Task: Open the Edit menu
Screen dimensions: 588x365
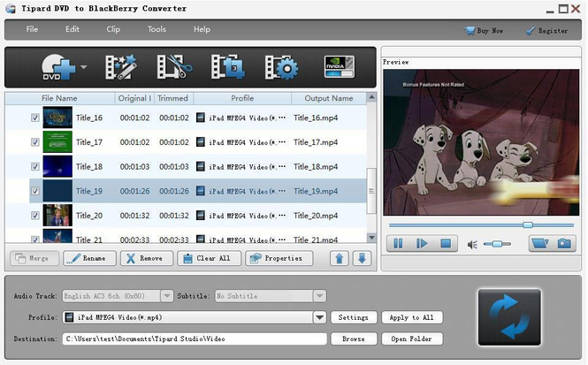Action: pyautogui.click(x=73, y=29)
